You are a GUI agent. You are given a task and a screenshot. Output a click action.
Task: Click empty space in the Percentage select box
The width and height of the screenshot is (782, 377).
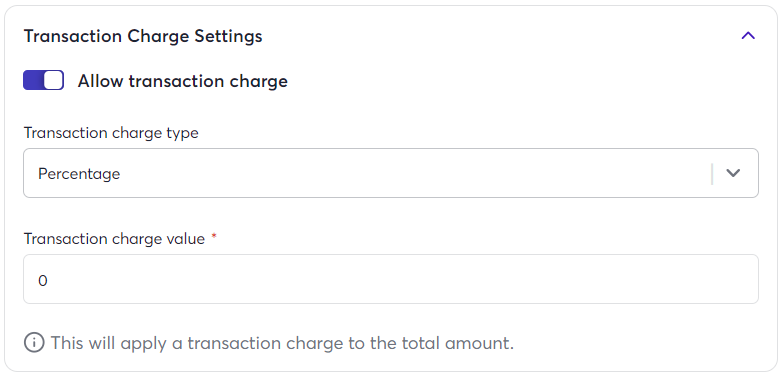pyautogui.click(x=414, y=173)
